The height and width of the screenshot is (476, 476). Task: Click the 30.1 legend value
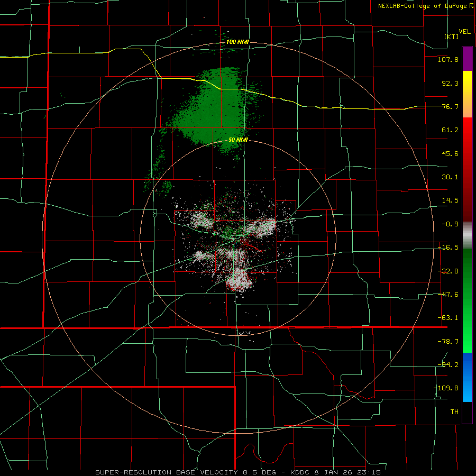[450, 177]
